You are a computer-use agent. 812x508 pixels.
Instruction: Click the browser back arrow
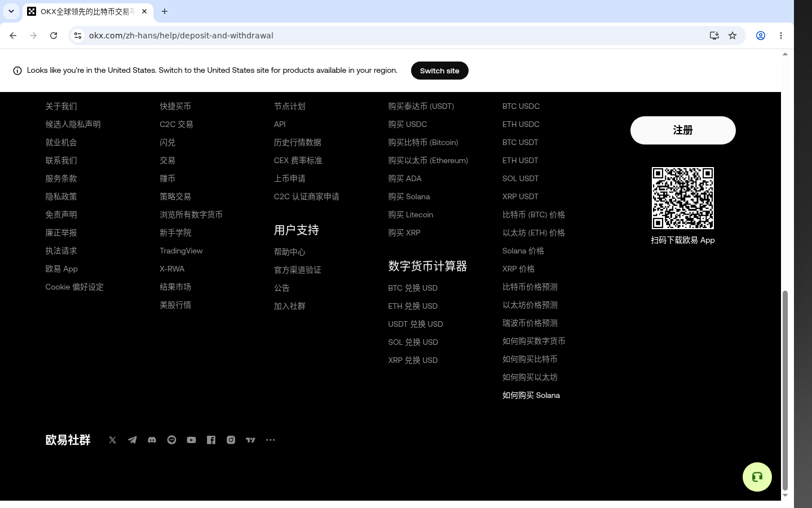coord(13,36)
